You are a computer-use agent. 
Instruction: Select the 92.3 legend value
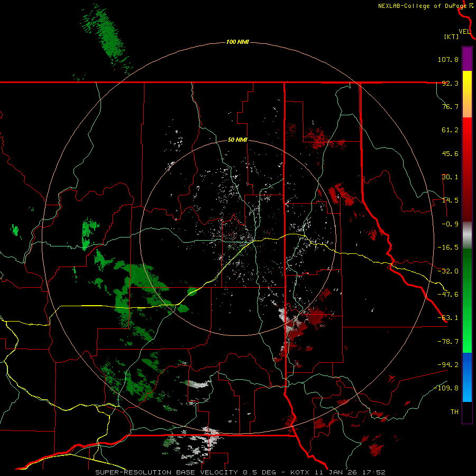point(450,83)
